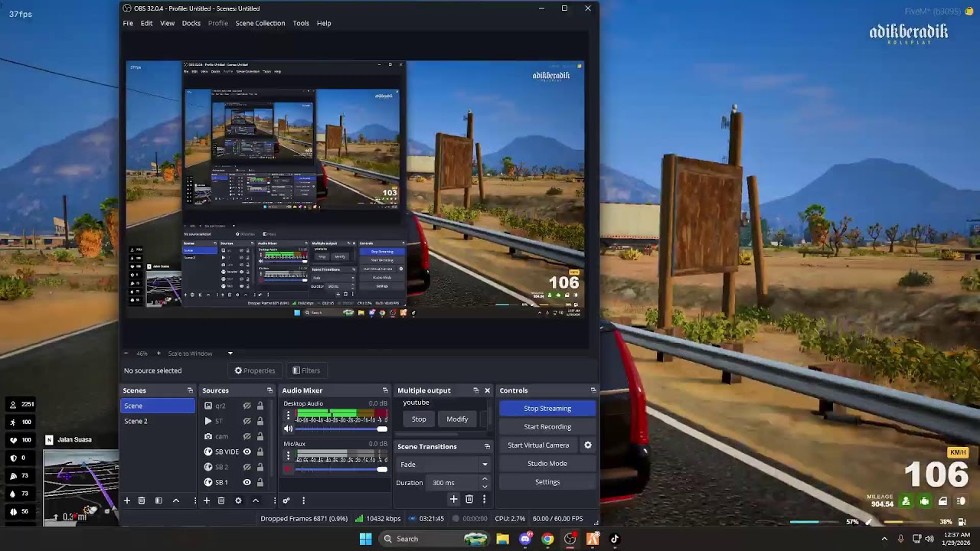Remove scene transition using trash icon
This screenshot has width=980, height=551.
469,499
